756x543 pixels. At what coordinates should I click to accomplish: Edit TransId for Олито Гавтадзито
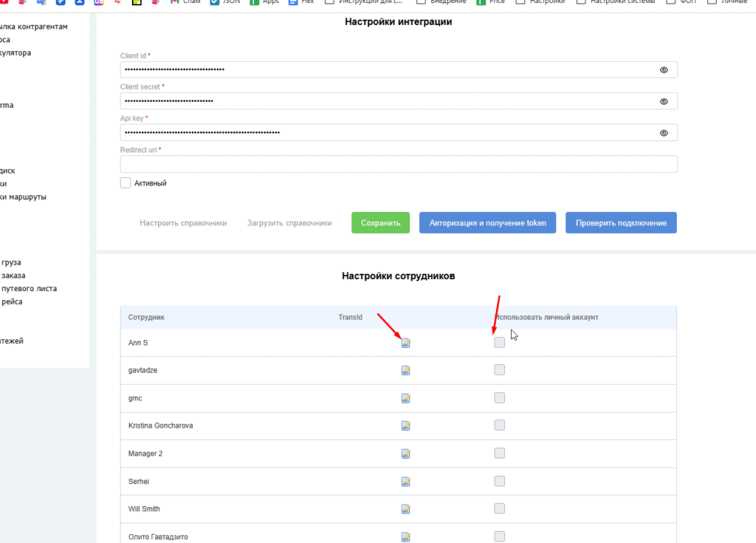405,536
